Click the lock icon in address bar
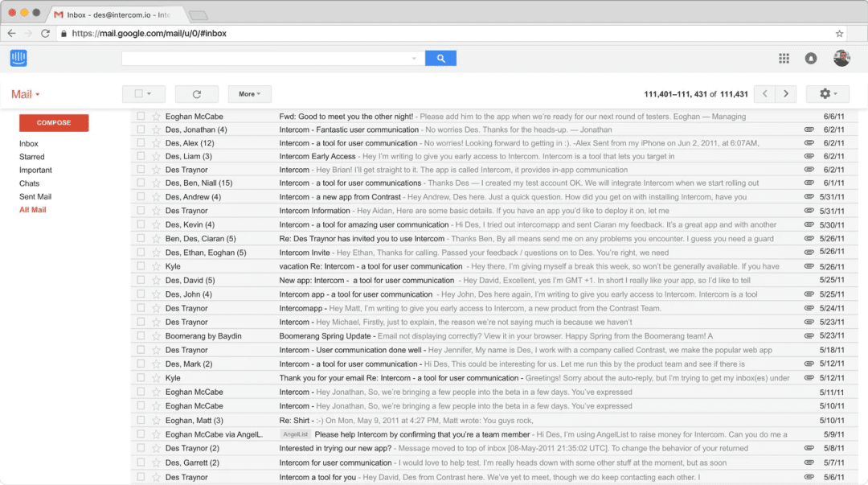The image size is (868, 485). pyautogui.click(x=63, y=33)
